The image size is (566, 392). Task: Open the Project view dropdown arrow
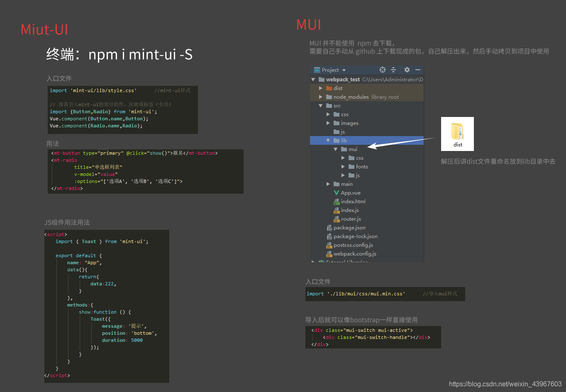pyautogui.click(x=344, y=70)
